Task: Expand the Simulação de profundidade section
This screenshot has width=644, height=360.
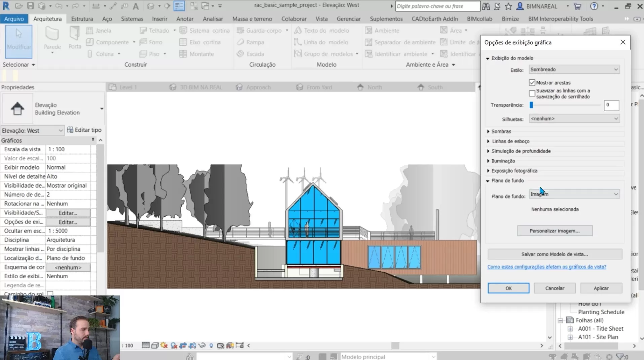Action: pyautogui.click(x=488, y=151)
